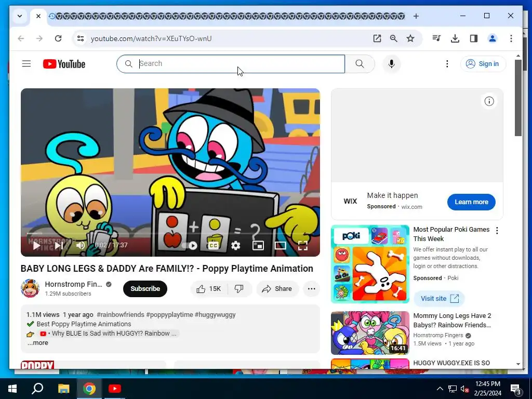Open Hornstromp Fingers channel avatar

pos(30,288)
